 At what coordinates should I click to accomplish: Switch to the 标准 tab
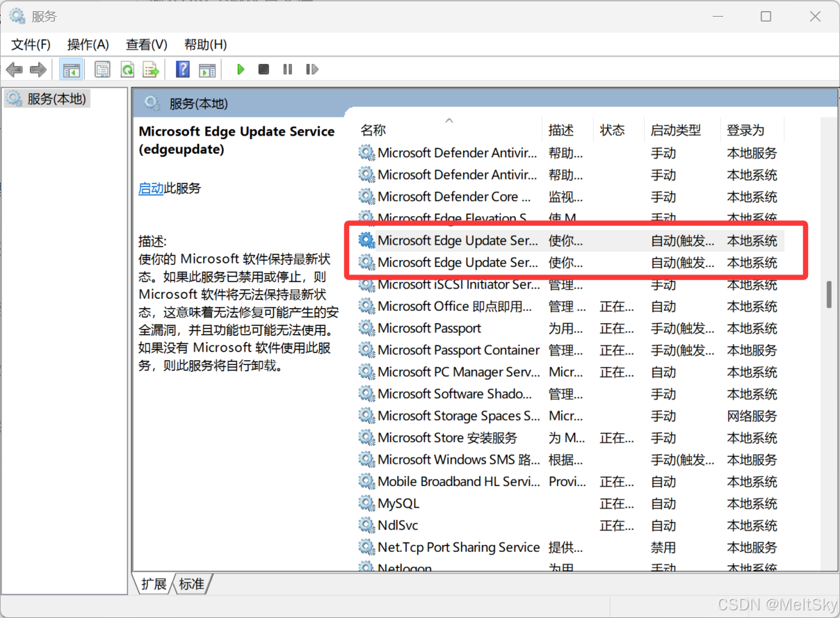click(192, 584)
